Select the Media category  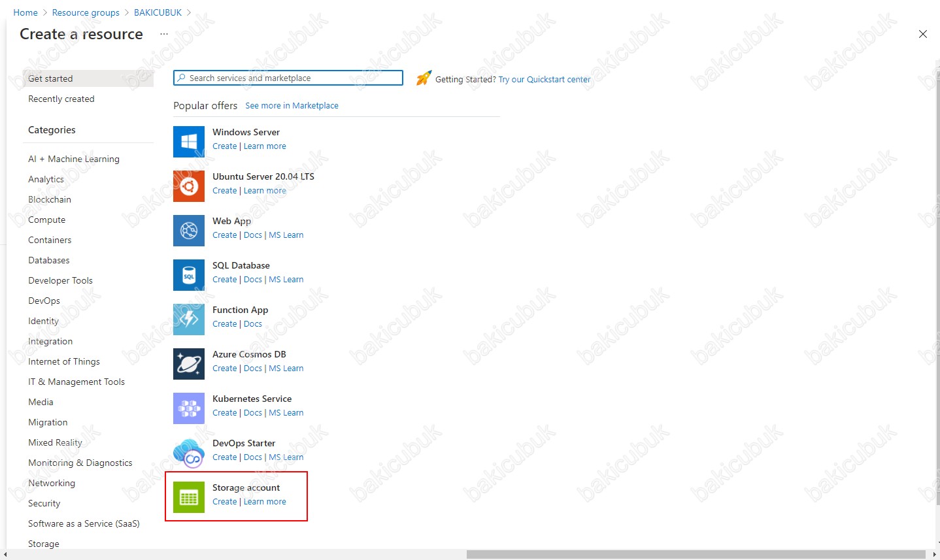(41, 402)
